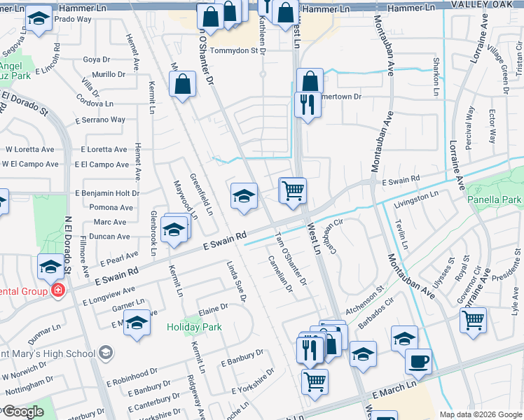Viewport: 524px width, 420px height.
Task: Select the E Canterbury Dr label
Action: click(153, 402)
